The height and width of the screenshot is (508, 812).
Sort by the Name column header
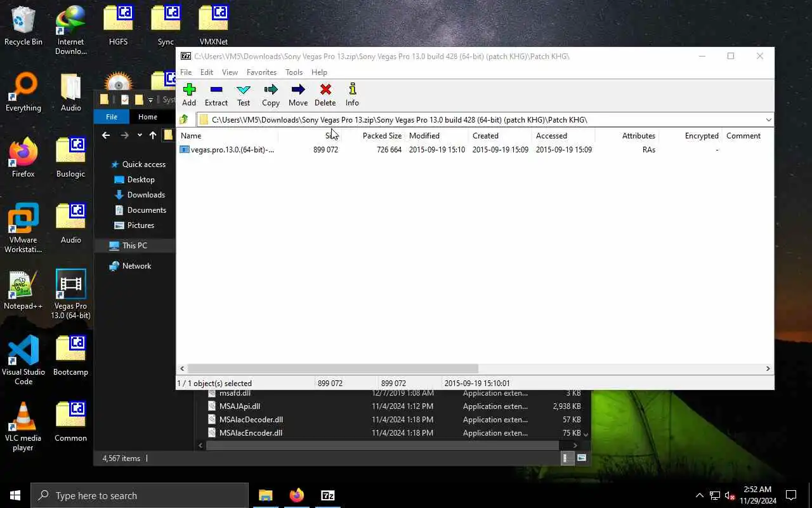[227, 136]
